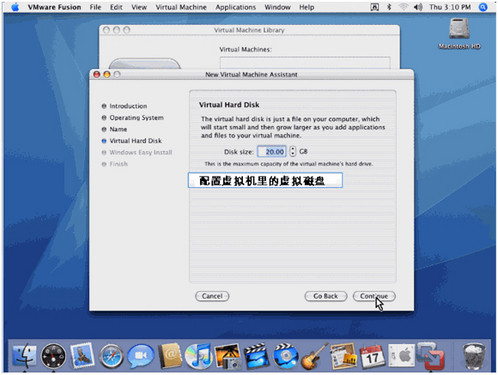Image resolution: width=498 pixels, height=375 pixels.
Task: Click the GB unit label
Action: coord(303,152)
